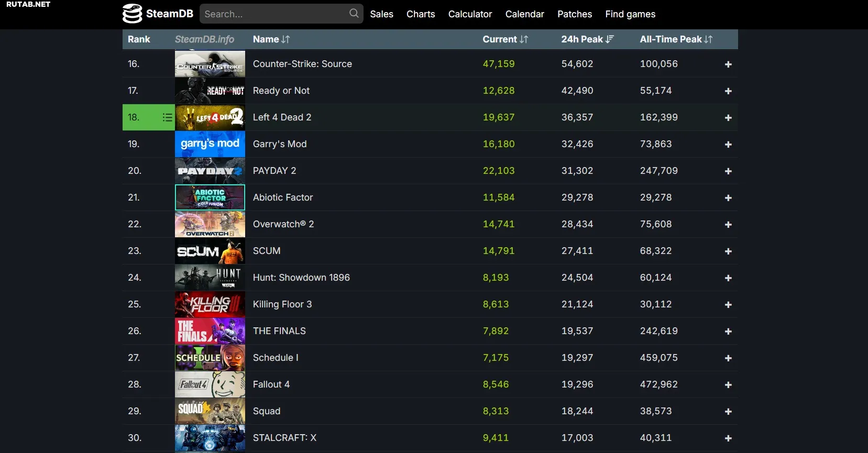Viewport: 868px width, 453px height.
Task: Sort table by All-Time Peak column
Action: 676,39
